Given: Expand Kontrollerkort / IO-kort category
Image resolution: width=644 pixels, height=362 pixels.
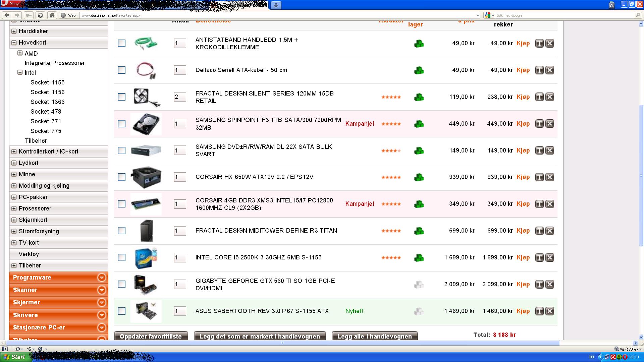Looking at the screenshot, I should (14, 152).
